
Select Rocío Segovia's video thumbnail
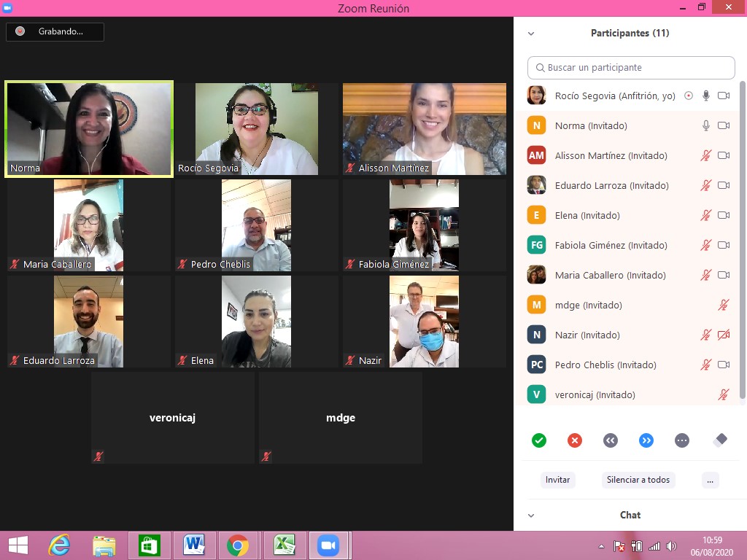click(256, 129)
